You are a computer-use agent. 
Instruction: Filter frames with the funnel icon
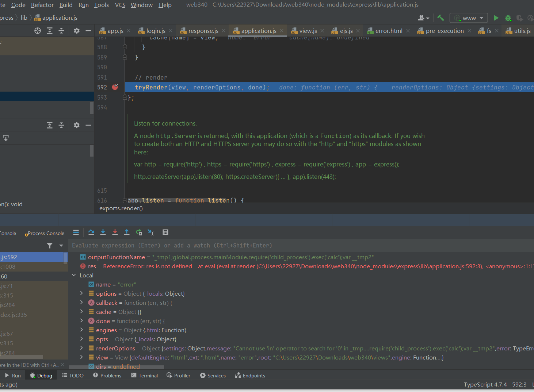tap(50, 246)
